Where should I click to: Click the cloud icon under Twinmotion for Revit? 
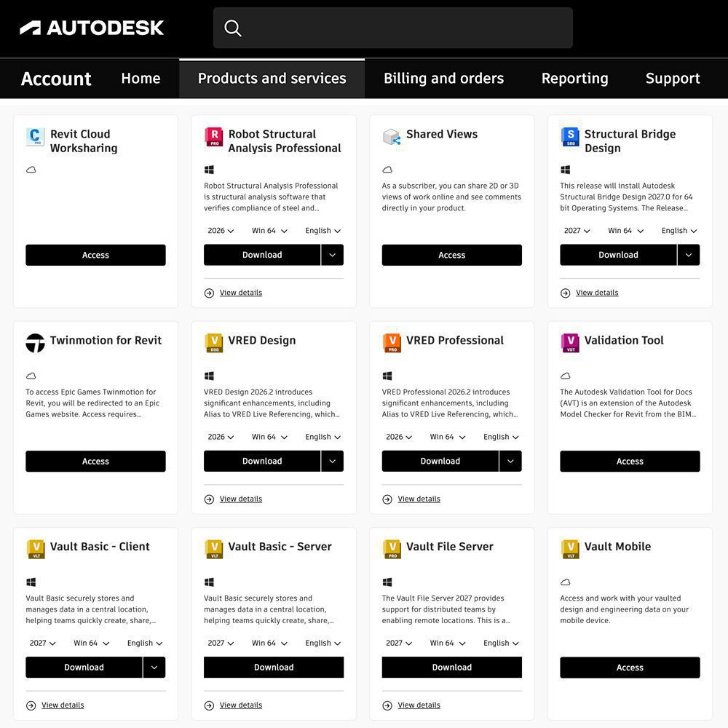[x=31, y=376]
